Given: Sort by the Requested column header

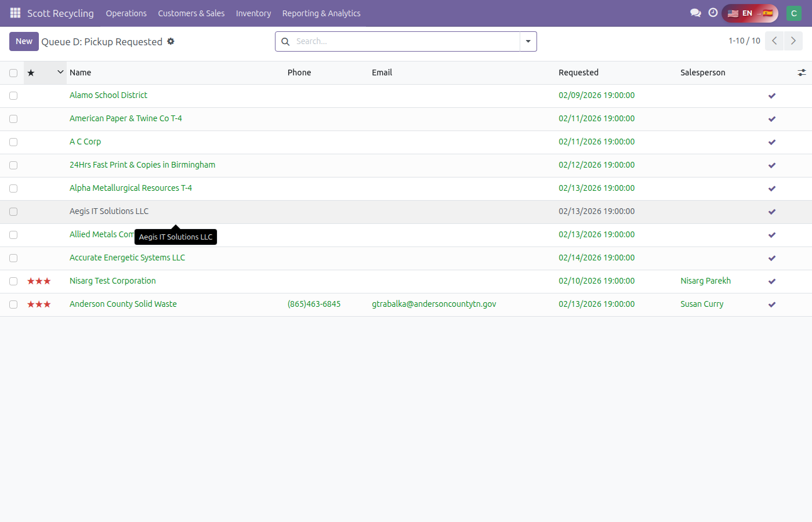Looking at the screenshot, I should tap(578, 72).
